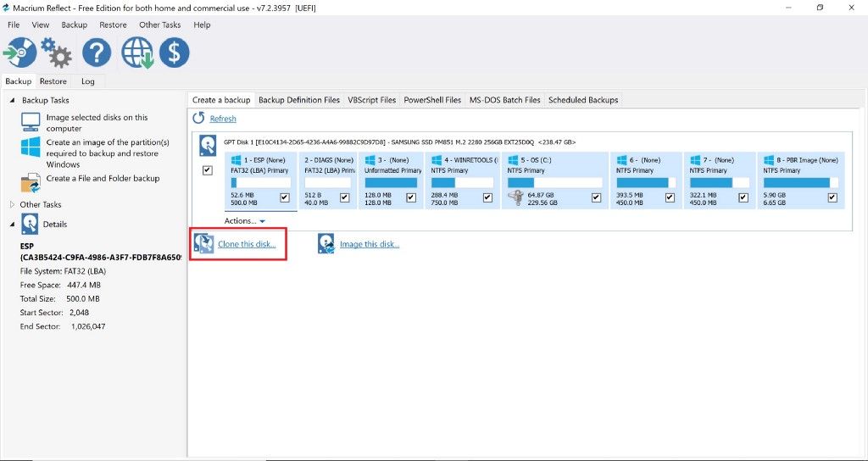The height and width of the screenshot is (461, 868).
Task: Collapse the Backup Tasks section
Action: [x=12, y=100]
